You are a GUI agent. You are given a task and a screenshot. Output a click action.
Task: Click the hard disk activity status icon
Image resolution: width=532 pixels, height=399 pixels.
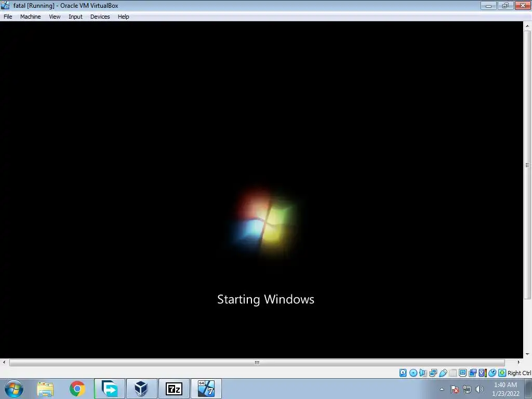click(x=403, y=373)
